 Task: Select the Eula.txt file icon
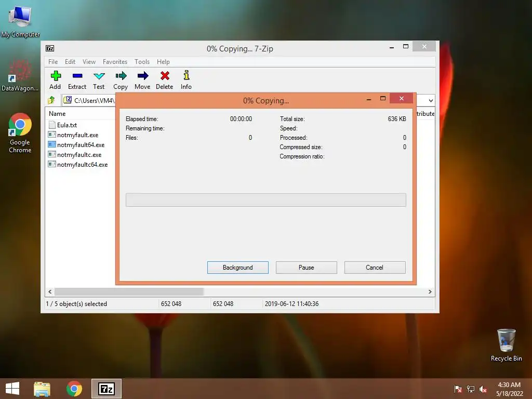coord(52,125)
